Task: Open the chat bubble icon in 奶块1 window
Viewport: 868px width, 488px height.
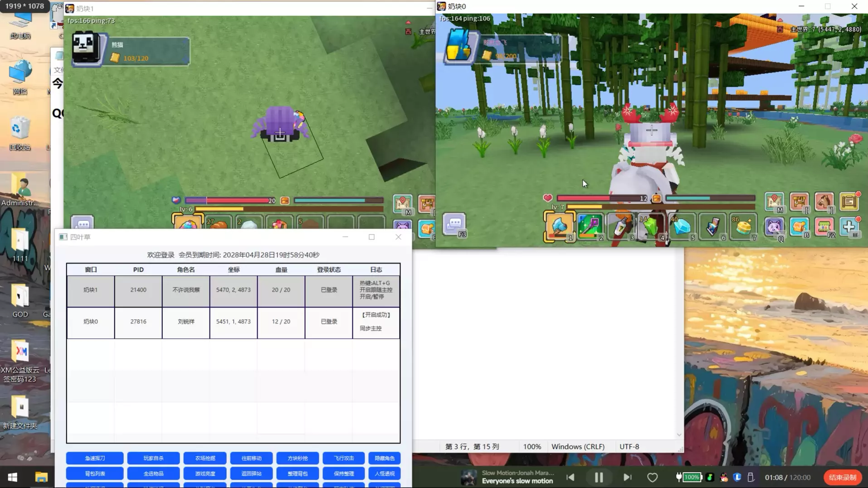Action: pos(83,223)
